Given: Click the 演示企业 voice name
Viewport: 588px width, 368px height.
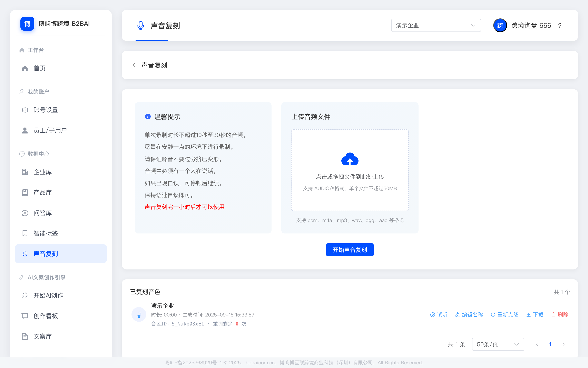Looking at the screenshot, I should tap(162, 306).
